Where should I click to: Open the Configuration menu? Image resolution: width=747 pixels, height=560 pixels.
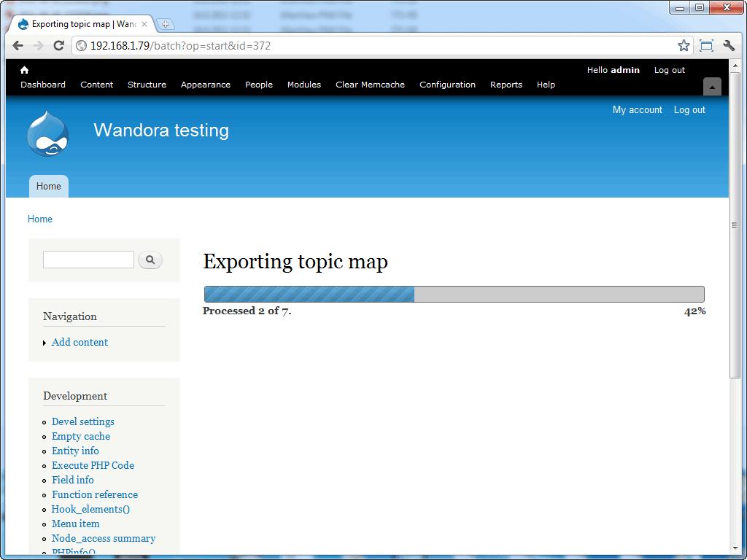[447, 85]
